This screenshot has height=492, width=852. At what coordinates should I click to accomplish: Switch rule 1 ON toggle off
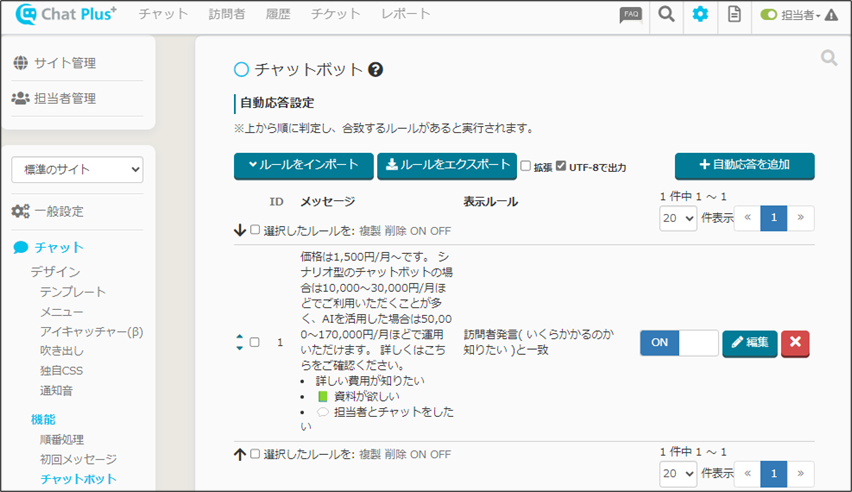(x=679, y=343)
